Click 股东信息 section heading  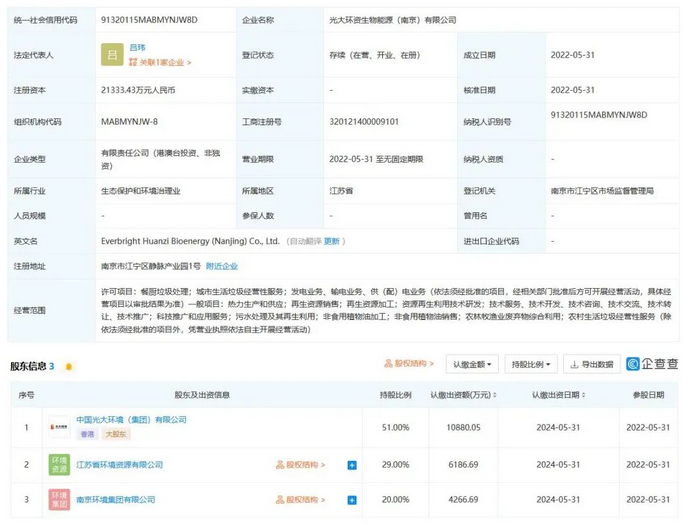pyautogui.click(x=28, y=366)
